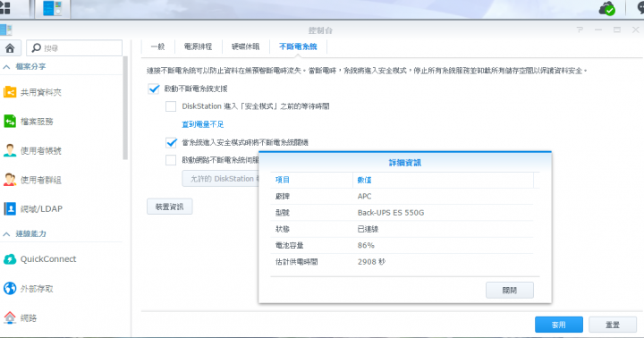This screenshot has width=644, height=338.
Task: Go to Control Panel home icon
Action: coord(10,48)
